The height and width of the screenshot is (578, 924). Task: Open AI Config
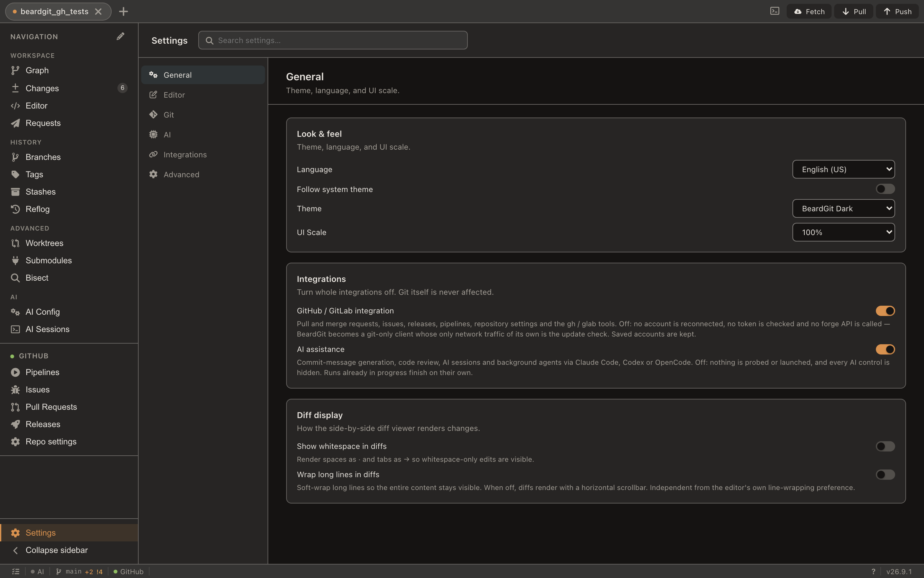coord(69,312)
